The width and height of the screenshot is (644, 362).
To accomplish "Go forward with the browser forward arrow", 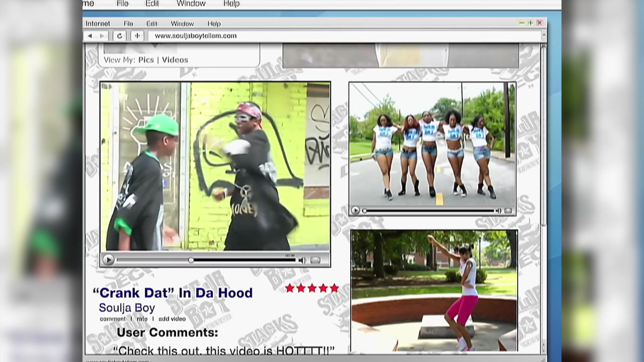I will [102, 36].
